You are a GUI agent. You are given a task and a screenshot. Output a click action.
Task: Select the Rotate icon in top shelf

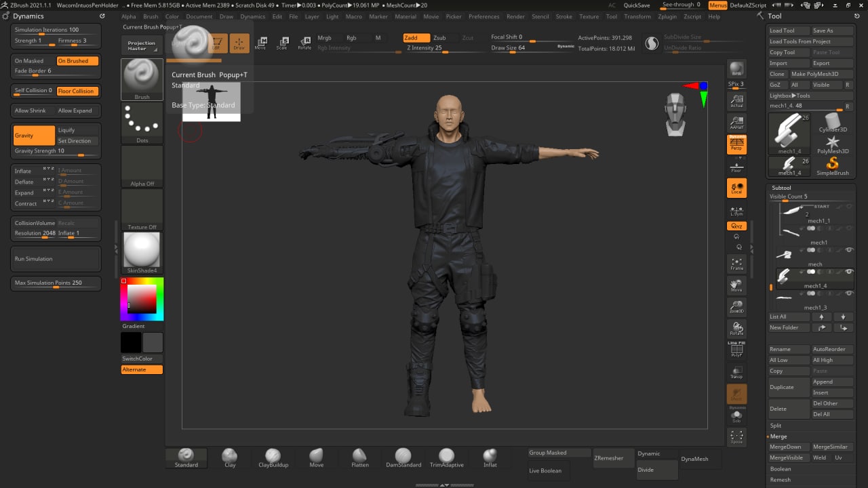[304, 43]
